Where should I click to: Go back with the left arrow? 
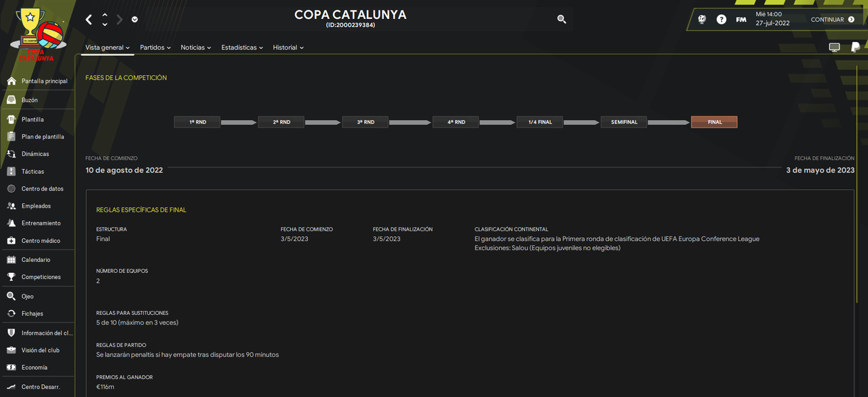pos(89,20)
